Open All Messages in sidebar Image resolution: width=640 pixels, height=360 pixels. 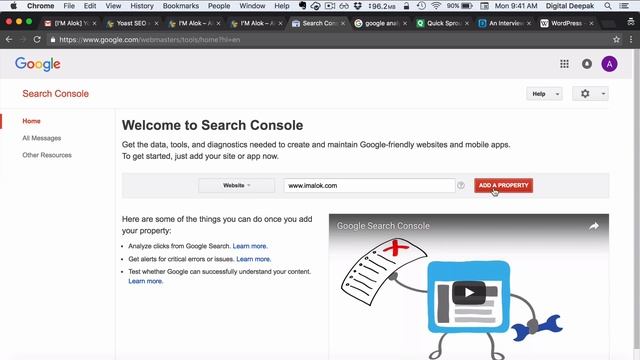click(x=42, y=138)
